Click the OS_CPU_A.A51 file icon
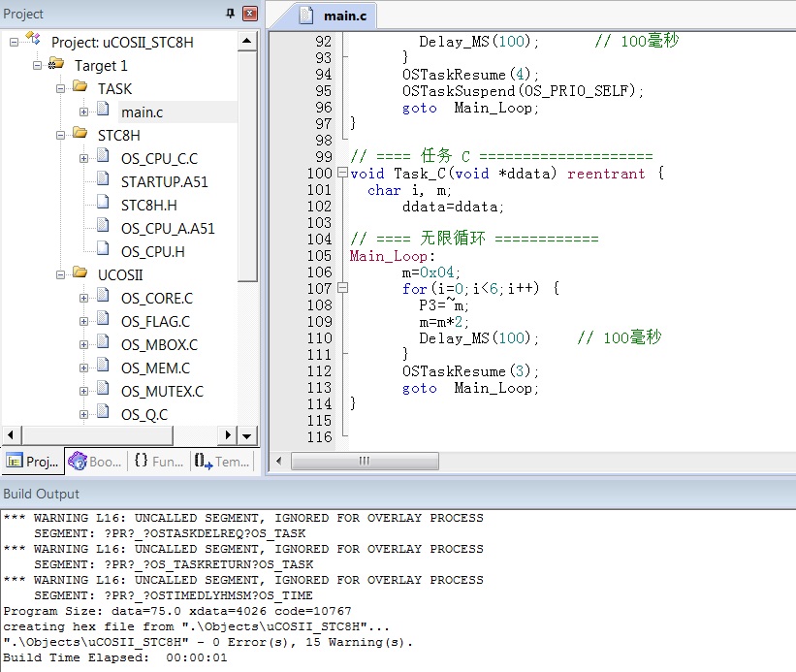The width and height of the screenshot is (796, 672). pyautogui.click(x=103, y=226)
